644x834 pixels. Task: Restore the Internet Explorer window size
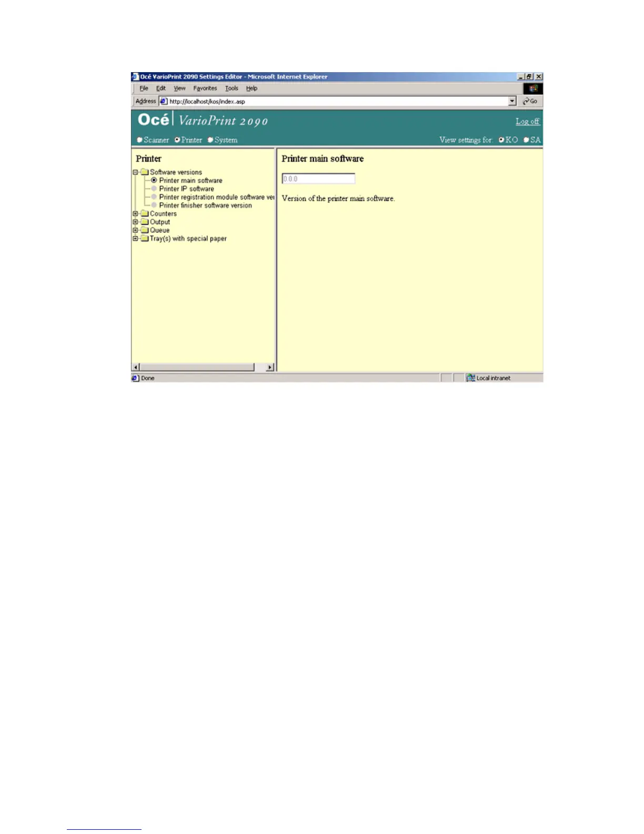point(529,76)
